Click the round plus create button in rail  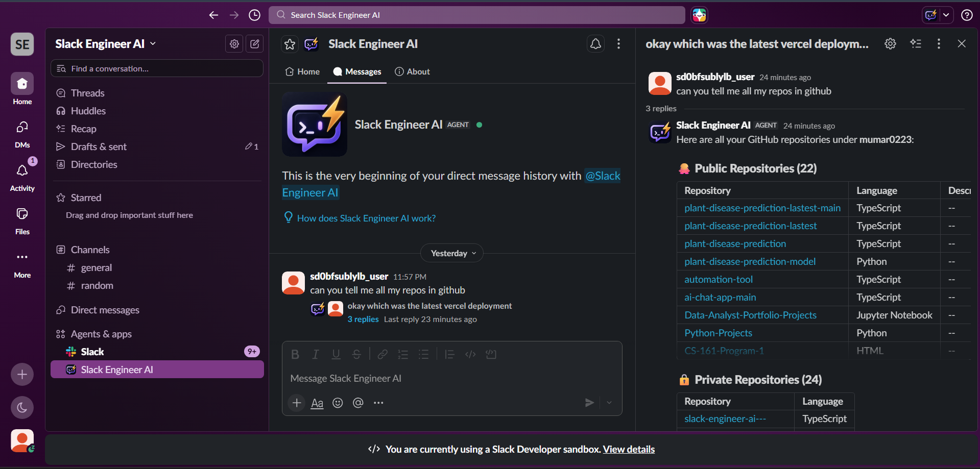click(22, 375)
